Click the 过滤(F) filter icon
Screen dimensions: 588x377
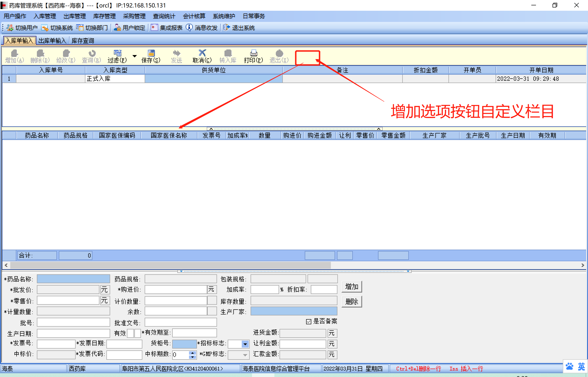click(118, 53)
